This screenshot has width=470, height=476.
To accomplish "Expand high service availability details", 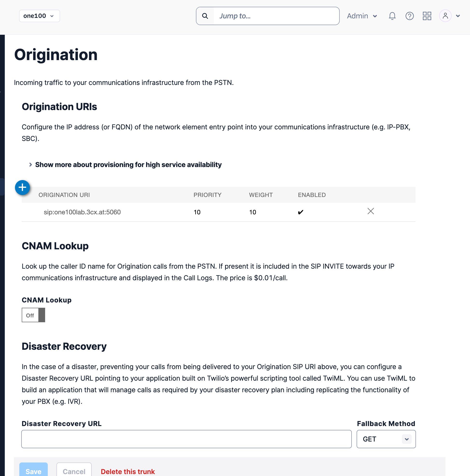I will (x=128, y=165).
